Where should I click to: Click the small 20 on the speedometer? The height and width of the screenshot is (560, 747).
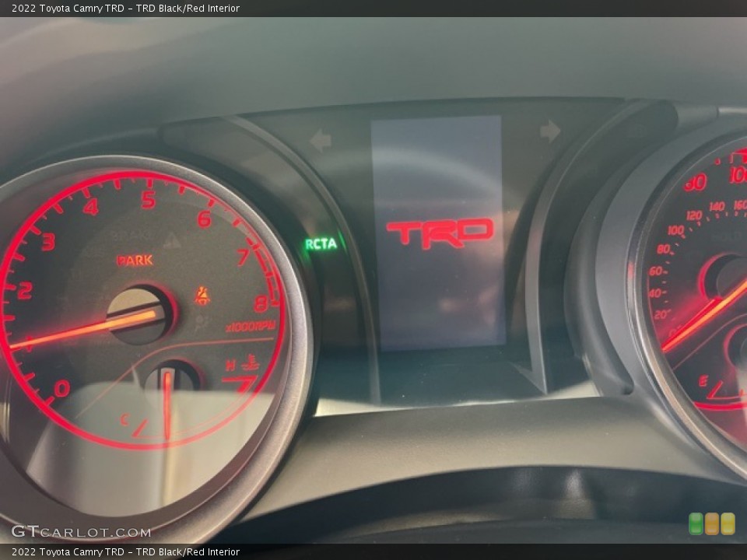click(x=661, y=315)
